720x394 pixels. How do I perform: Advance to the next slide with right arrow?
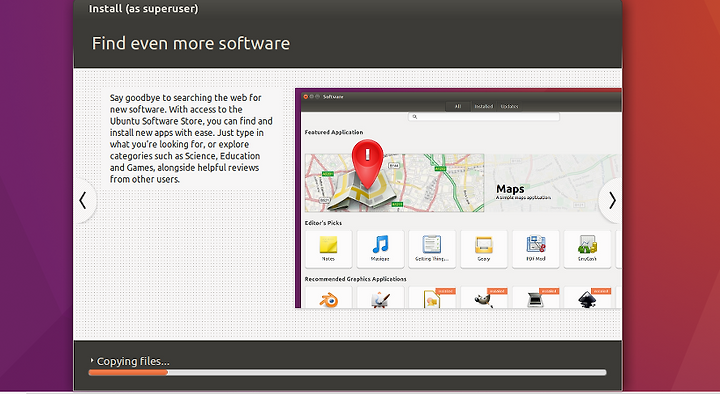(611, 201)
